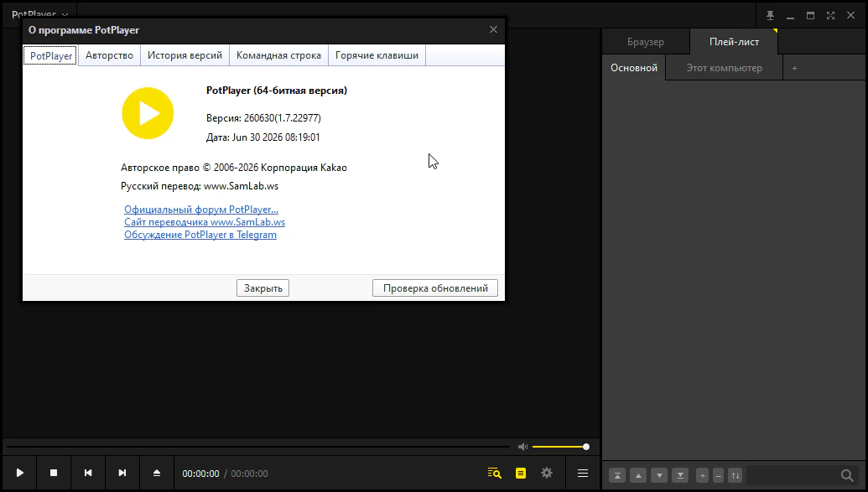Open the История версий tab

click(185, 55)
